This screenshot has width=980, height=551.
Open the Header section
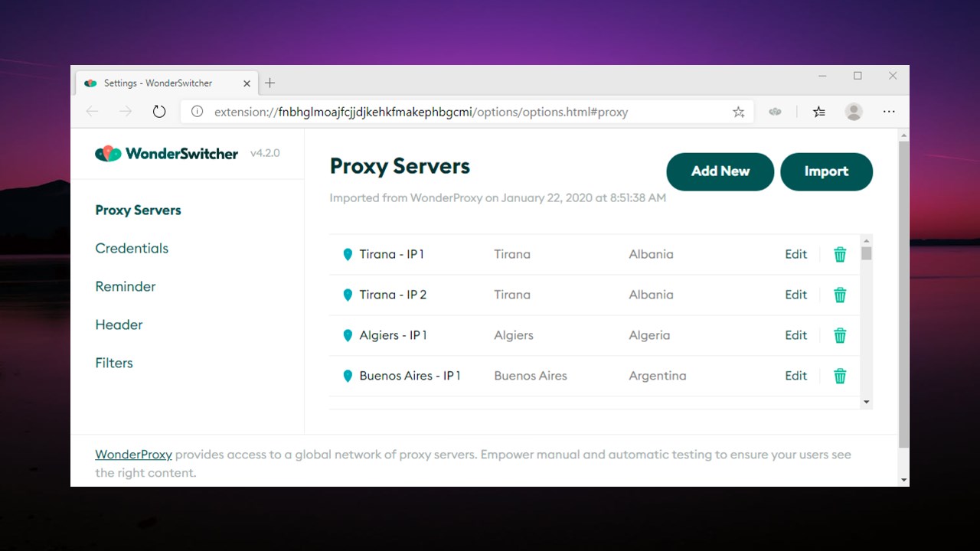pos(119,325)
